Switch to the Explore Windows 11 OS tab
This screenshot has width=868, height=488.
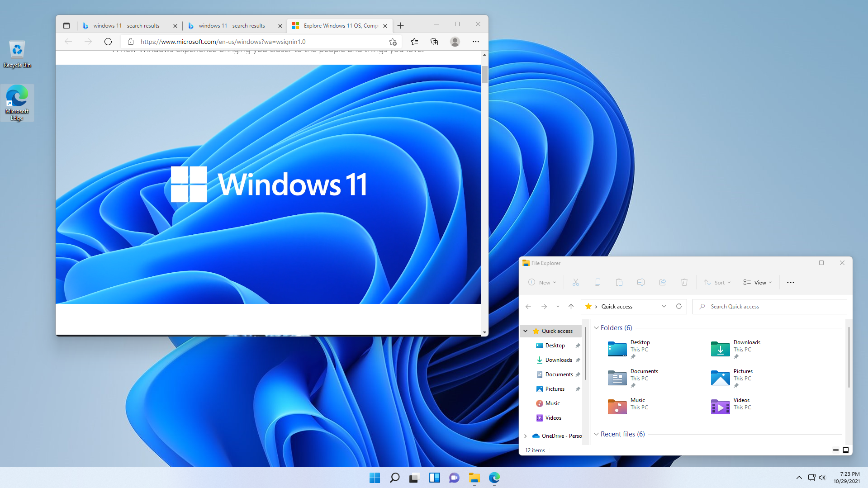pyautogui.click(x=339, y=25)
